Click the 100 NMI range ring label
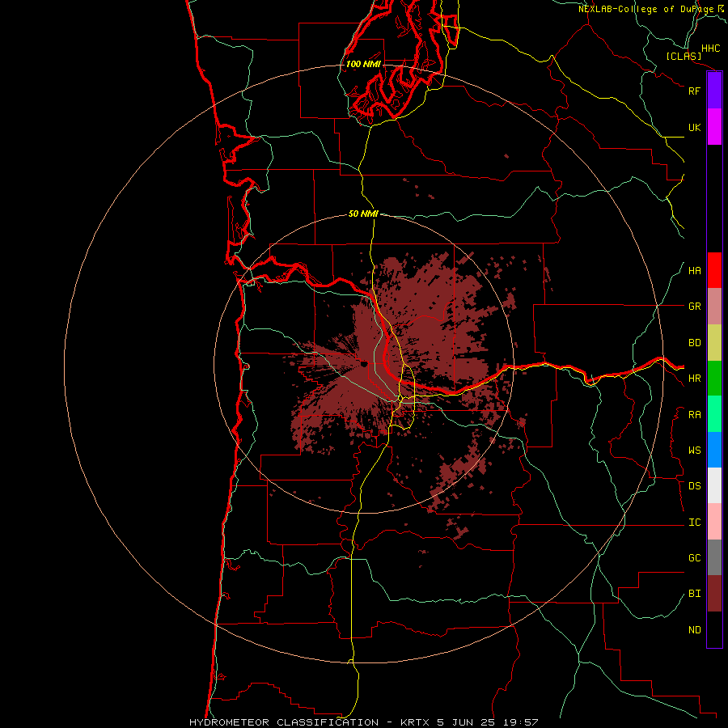This screenshot has height=728, width=728. (363, 64)
